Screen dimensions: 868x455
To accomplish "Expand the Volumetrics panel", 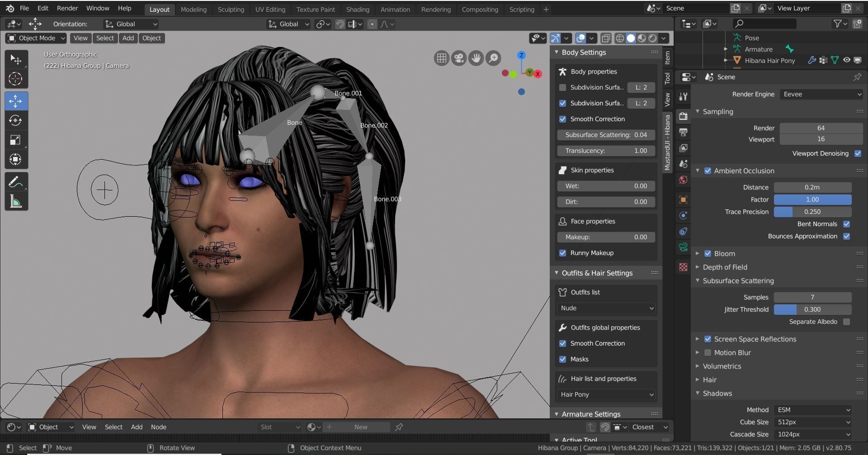I will (722, 366).
